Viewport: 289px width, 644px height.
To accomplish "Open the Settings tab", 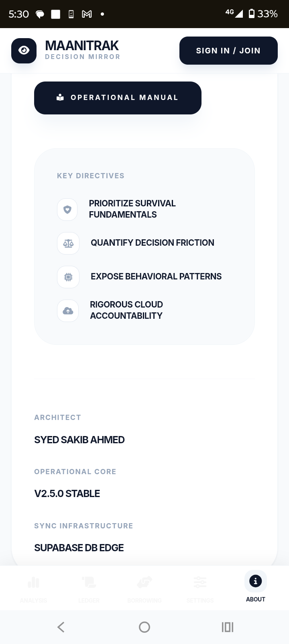I will coord(200,587).
